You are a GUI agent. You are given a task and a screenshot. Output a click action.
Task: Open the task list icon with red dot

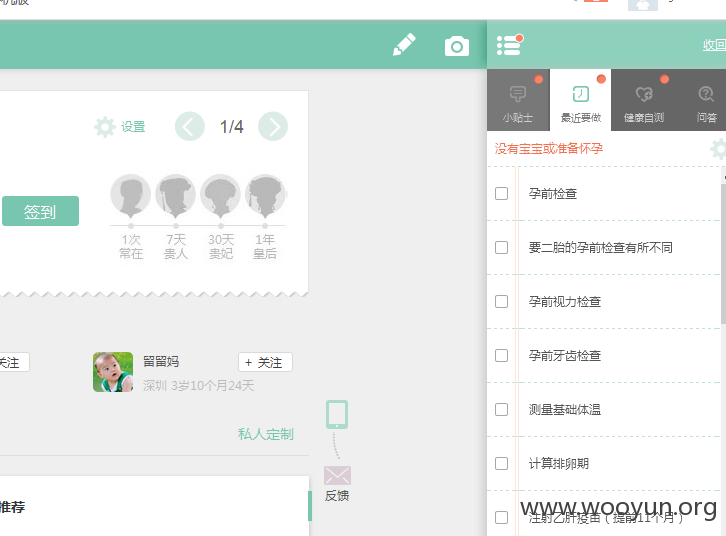point(509,45)
